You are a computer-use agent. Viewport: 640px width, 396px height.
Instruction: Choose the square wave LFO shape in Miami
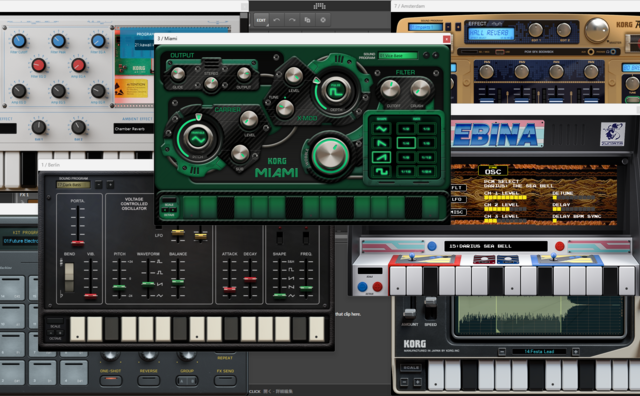pyautogui.click(x=381, y=171)
